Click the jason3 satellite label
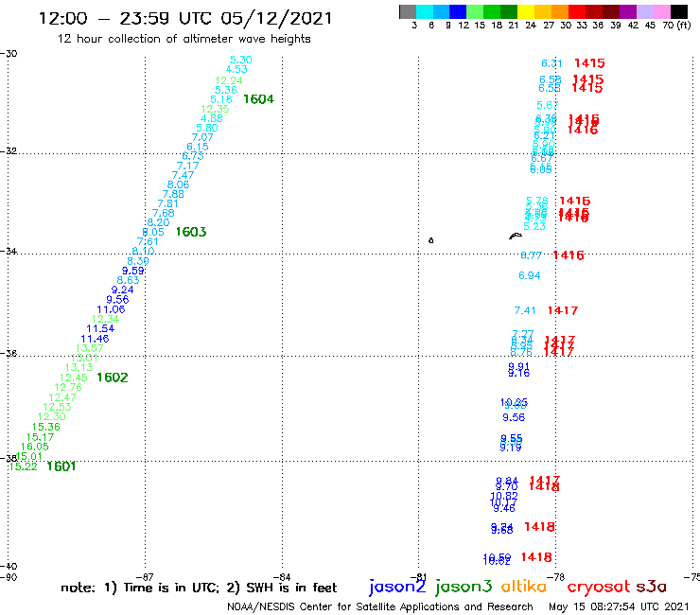The width and height of the screenshot is (700, 615). (x=464, y=587)
